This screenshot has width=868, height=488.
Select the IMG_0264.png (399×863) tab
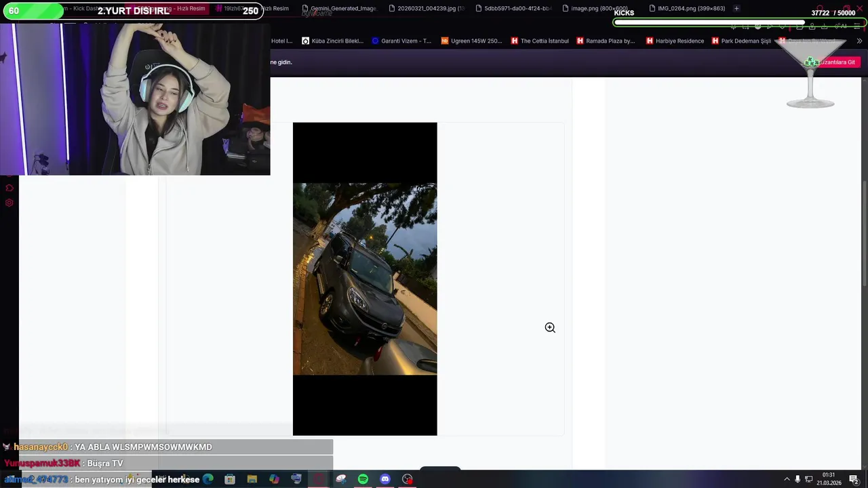pyautogui.click(x=686, y=8)
